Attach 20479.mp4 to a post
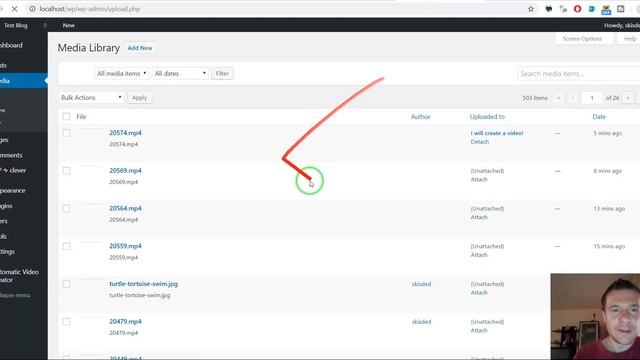Viewport: 640px width, 360px height. click(x=479, y=330)
